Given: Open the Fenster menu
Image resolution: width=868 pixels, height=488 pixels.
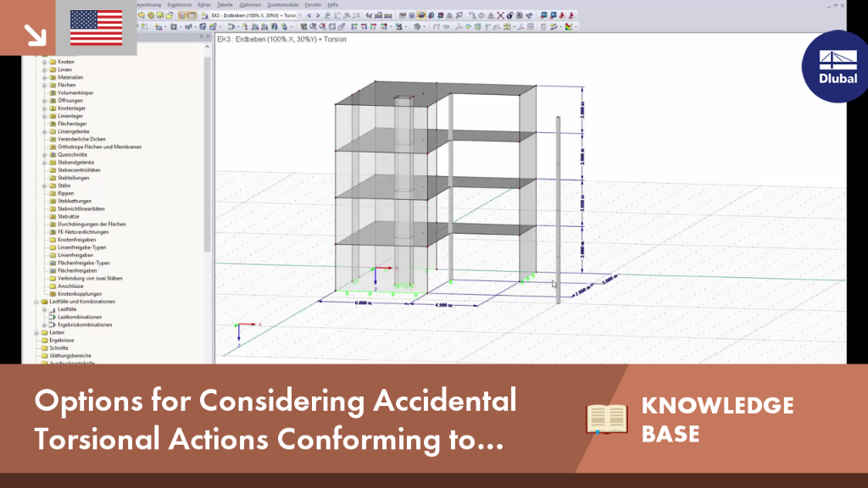Looking at the screenshot, I should (313, 4).
